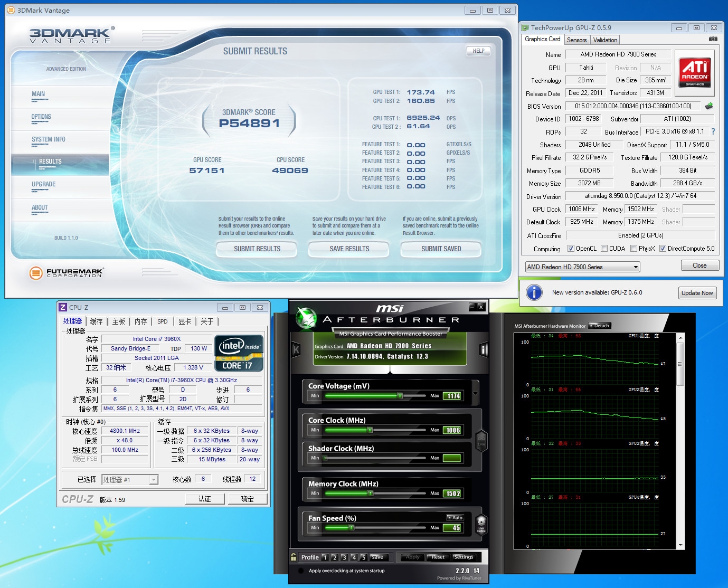Click the Save Results button in 3DMark
The image size is (728, 588).
pyautogui.click(x=349, y=249)
